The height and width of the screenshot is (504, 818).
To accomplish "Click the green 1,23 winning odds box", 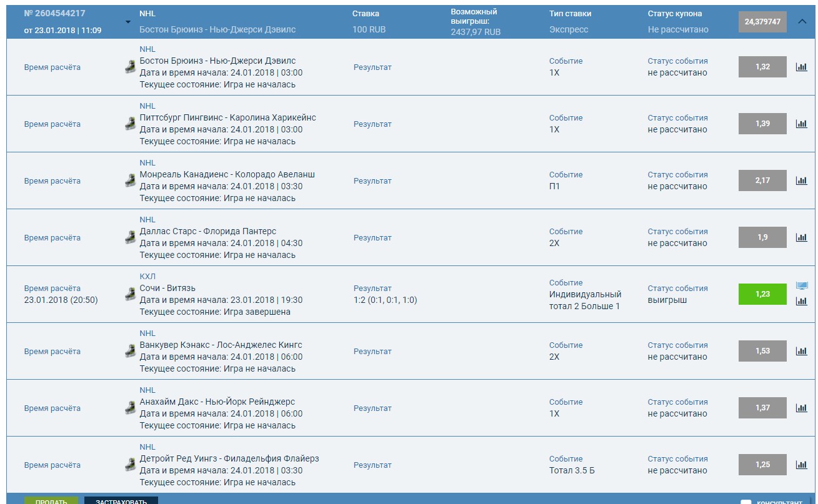I will pyautogui.click(x=762, y=294).
